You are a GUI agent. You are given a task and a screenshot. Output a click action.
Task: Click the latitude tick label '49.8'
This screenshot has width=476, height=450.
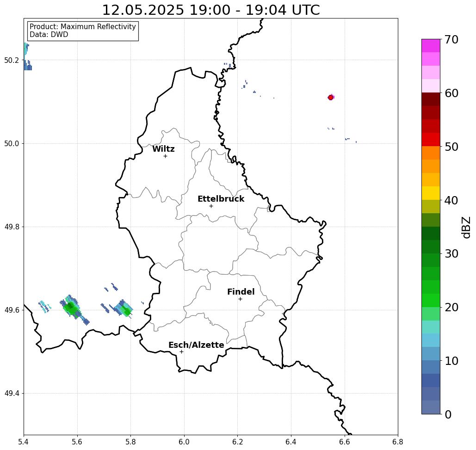point(11,227)
